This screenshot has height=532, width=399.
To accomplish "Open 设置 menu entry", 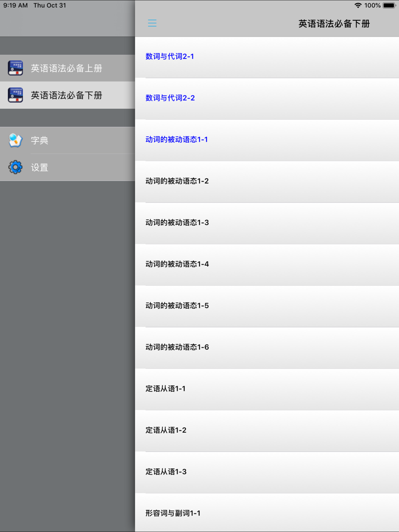I will (67, 167).
